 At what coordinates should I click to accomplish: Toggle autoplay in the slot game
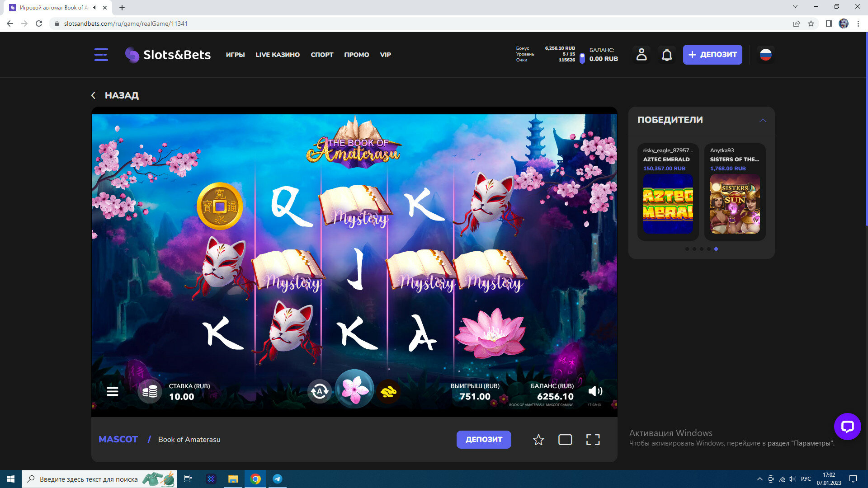point(320,391)
